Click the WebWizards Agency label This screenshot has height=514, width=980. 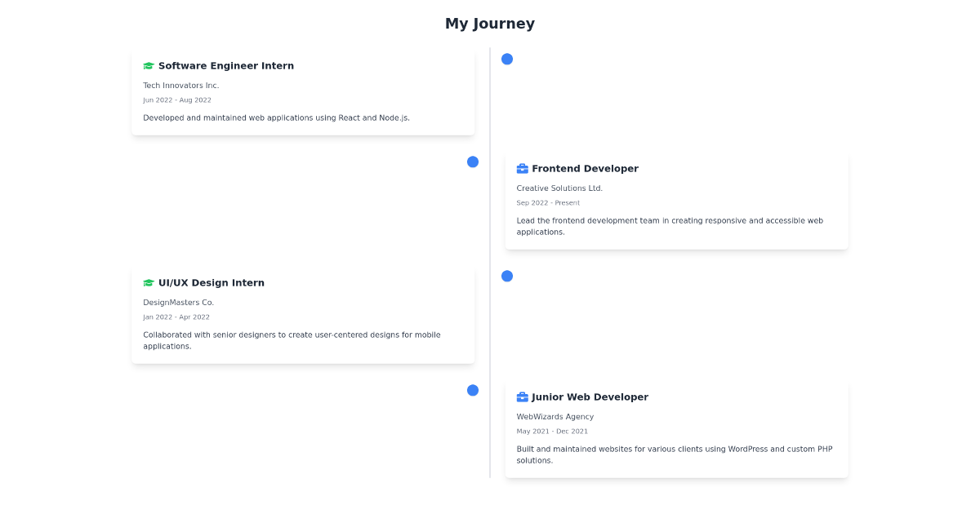[555, 416]
